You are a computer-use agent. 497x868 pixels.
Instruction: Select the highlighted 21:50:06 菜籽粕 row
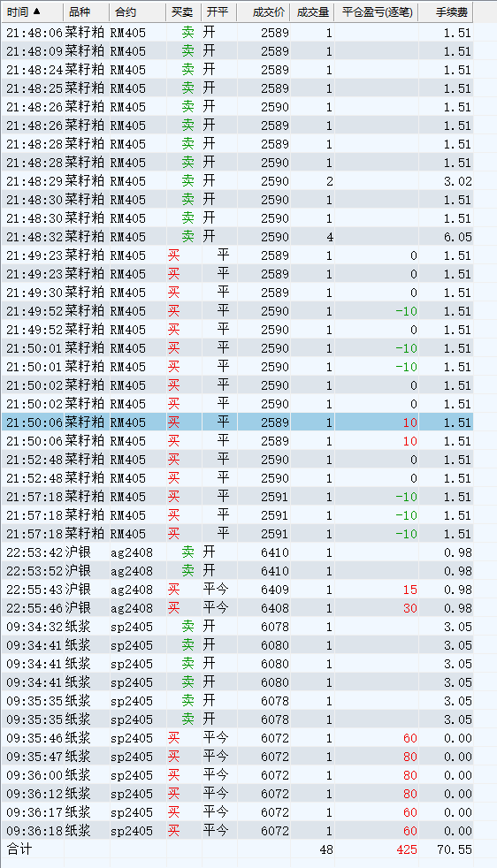click(237, 423)
